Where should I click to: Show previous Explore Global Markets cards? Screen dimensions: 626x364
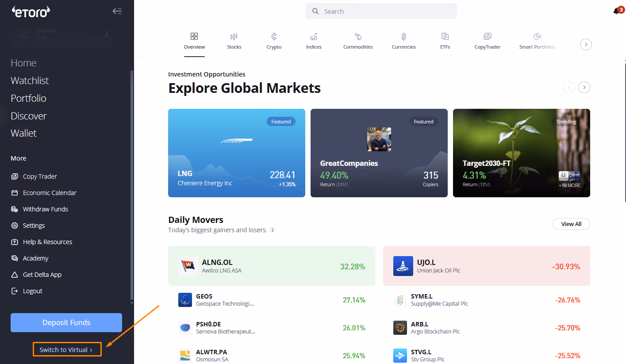pyautogui.click(x=569, y=88)
